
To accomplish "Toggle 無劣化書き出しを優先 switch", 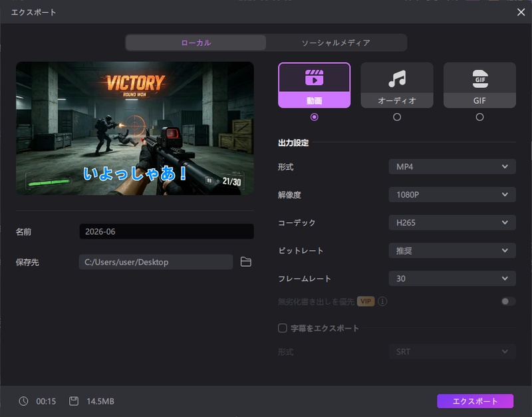I will tap(508, 301).
